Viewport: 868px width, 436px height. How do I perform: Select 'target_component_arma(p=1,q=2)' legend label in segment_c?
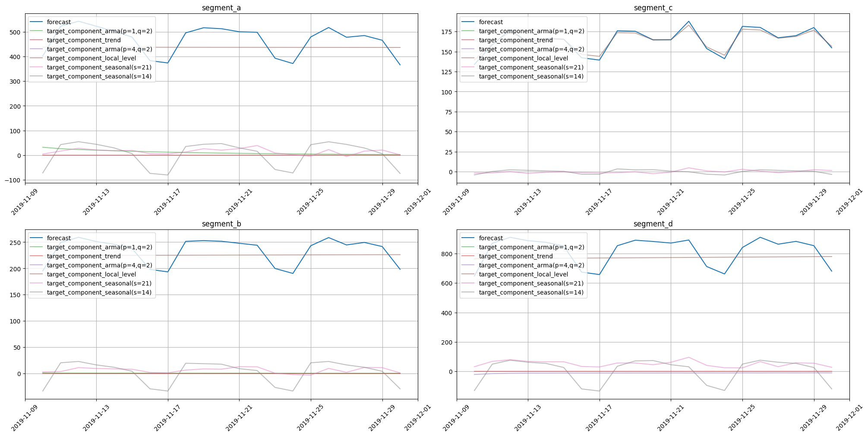coord(531,31)
